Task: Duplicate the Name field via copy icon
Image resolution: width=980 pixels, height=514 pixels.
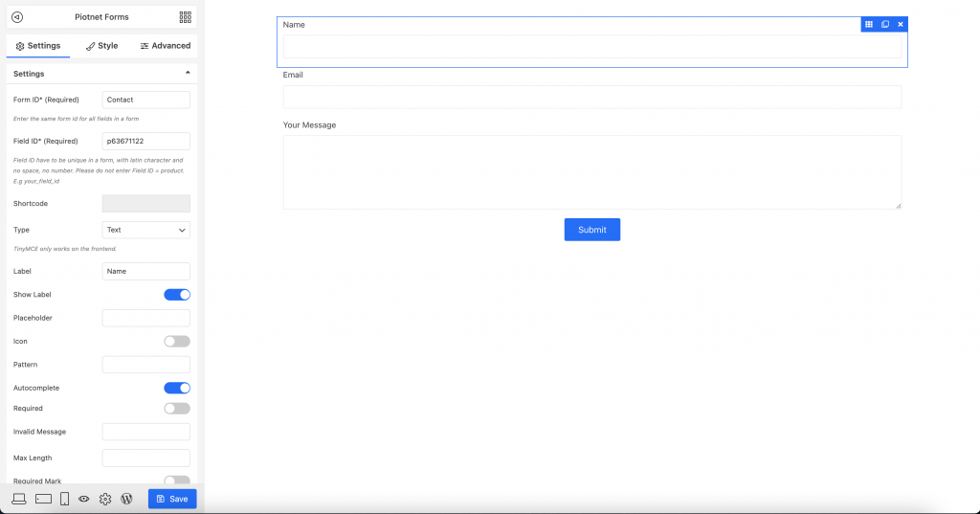Action: 885,24
